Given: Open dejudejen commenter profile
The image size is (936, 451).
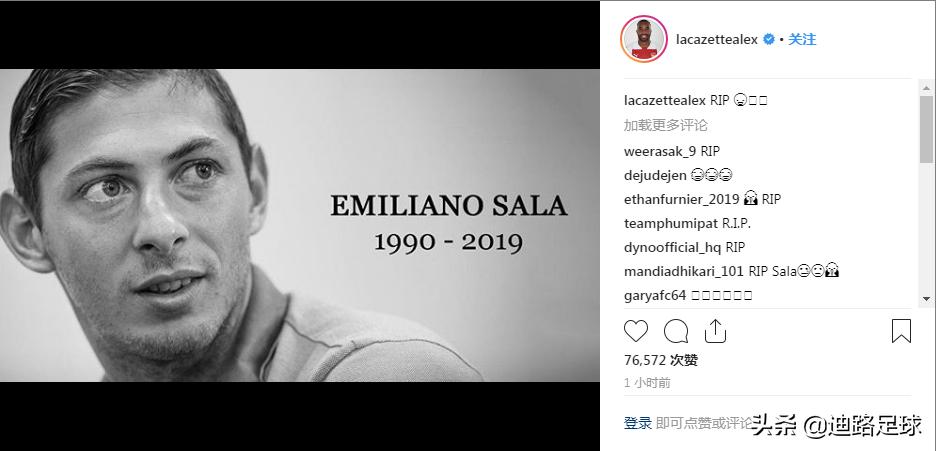Looking at the screenshot, I should click(655, 175).
